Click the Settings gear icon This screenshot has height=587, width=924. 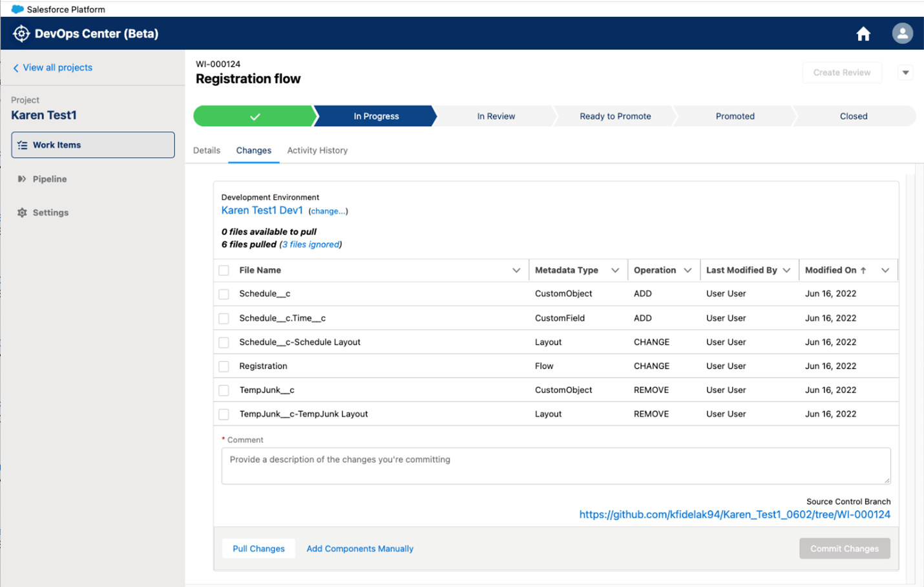pyautogui.click(x=22, y=213)
